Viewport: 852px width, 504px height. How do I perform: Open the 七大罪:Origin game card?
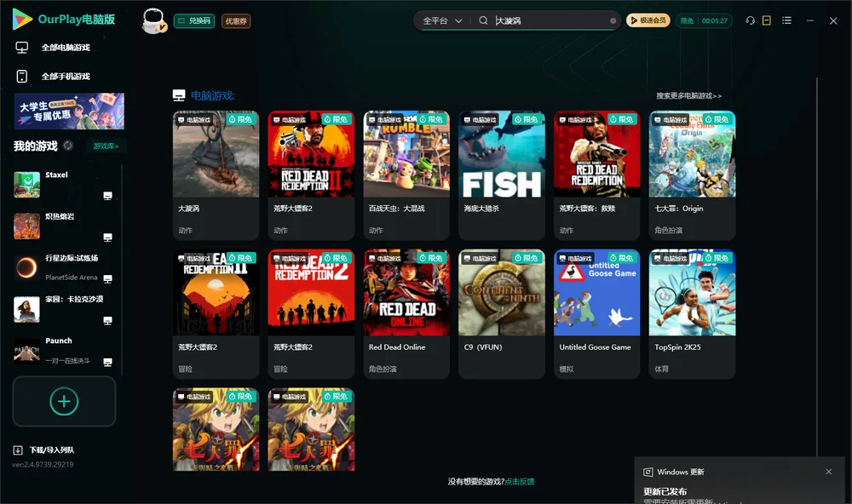click(x=692, y=175)
